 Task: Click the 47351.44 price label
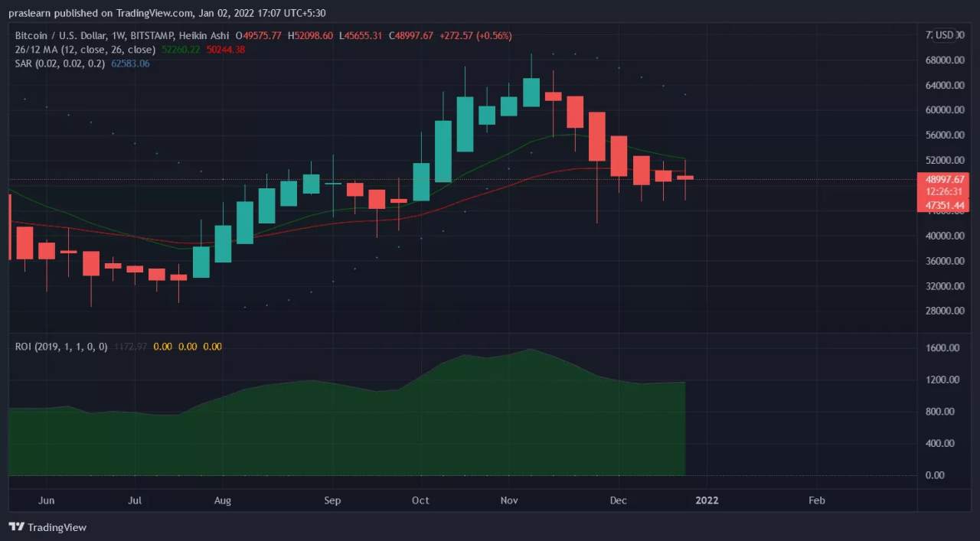pyautogui.click(x=944, y=205)
